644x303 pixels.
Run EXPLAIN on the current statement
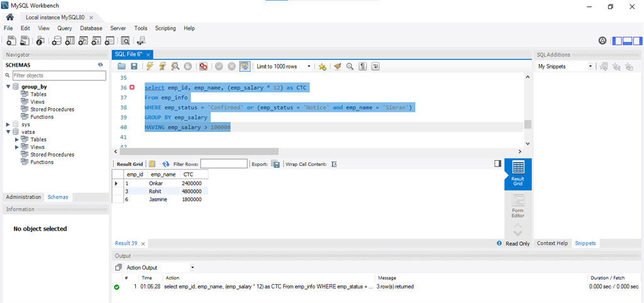[x=175, y=66]
